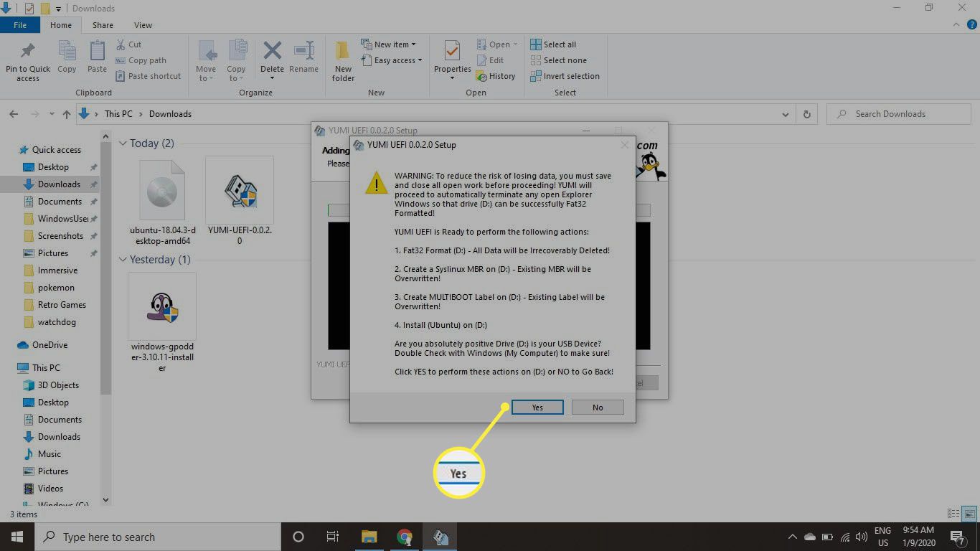The height and width of the screenshot is (551, 980).
Task: Collapse the Yesterday file group
Action: coord(123,260)
